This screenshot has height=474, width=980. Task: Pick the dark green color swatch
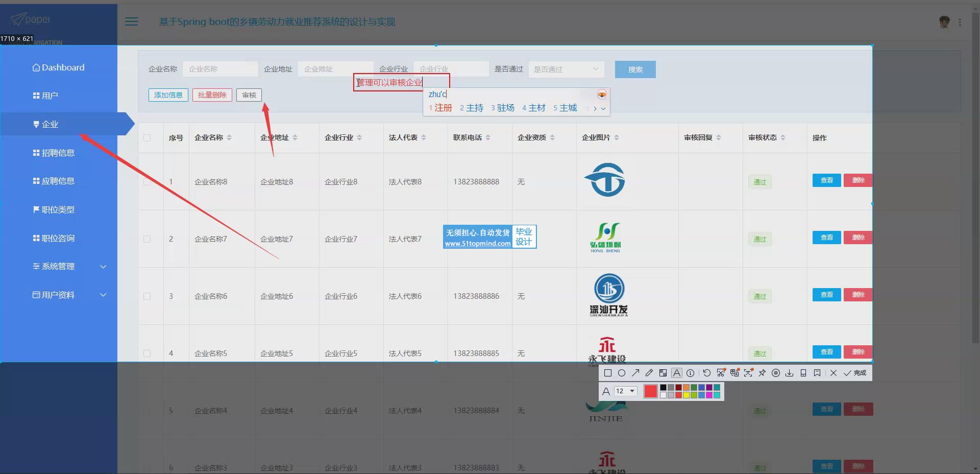click(x=694, y=388)
